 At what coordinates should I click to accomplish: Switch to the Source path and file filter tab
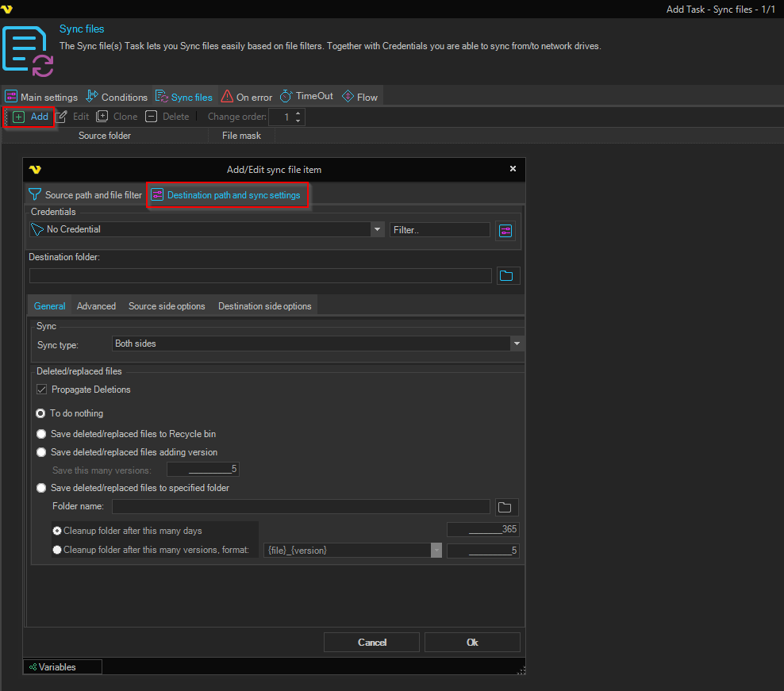pyautogui.click(x=86, y=195)
